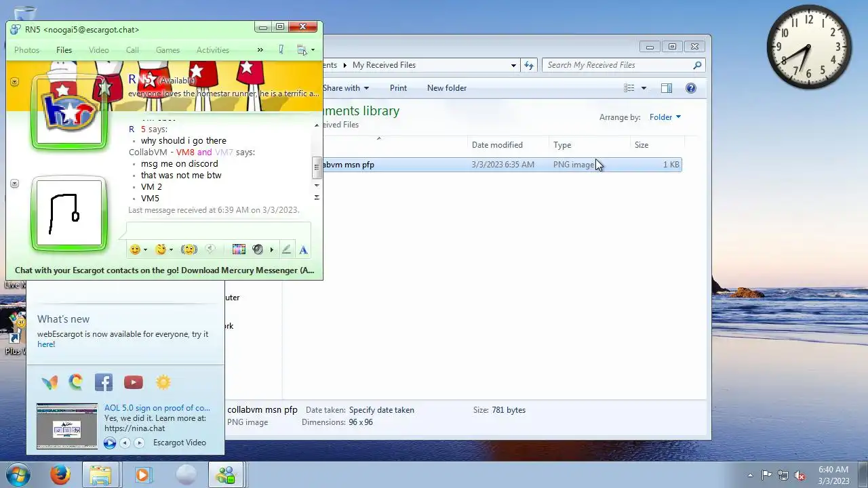Open the address bar history dropdown
Screen dimensions: 868x488
(513, 65)
